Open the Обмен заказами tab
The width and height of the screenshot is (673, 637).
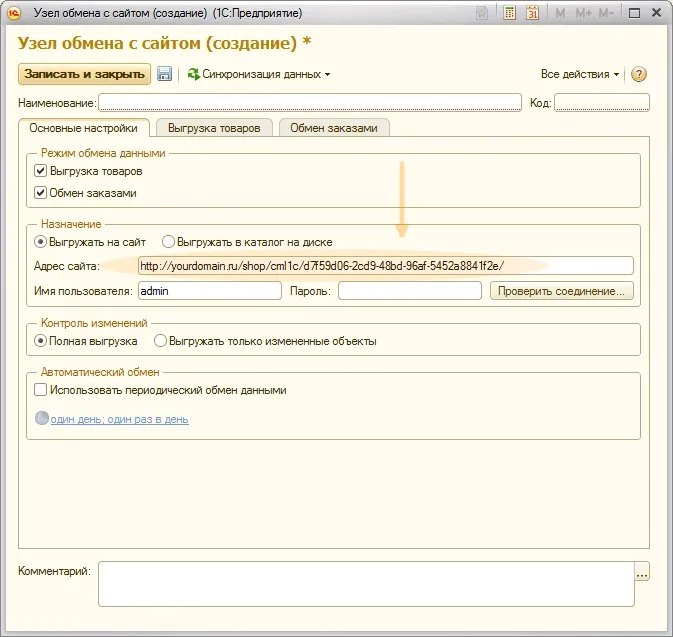[x=334, y=128]
